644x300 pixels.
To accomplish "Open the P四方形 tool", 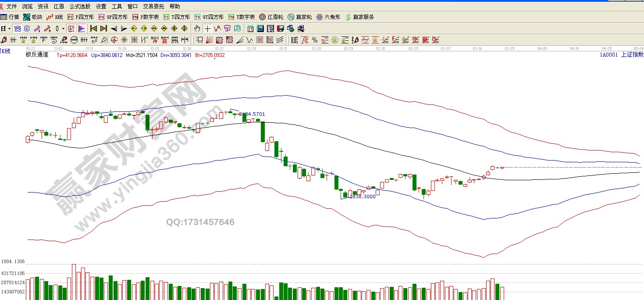I will click(81, 17).
